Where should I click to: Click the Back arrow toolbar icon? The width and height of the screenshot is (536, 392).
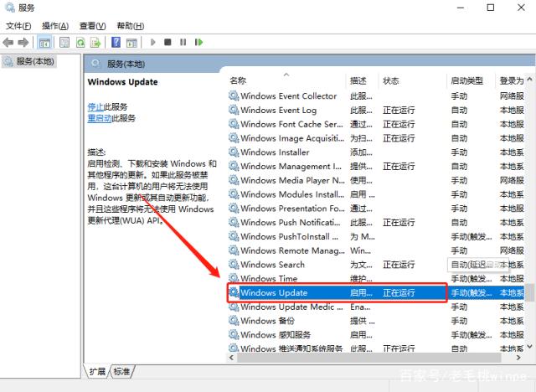click(8, 43)
